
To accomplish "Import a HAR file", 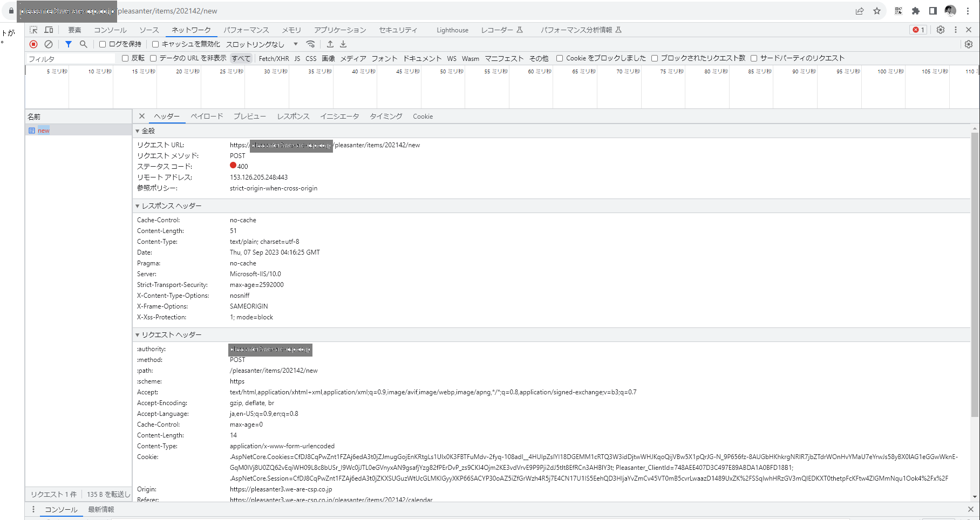I will (x=331, y=44).
